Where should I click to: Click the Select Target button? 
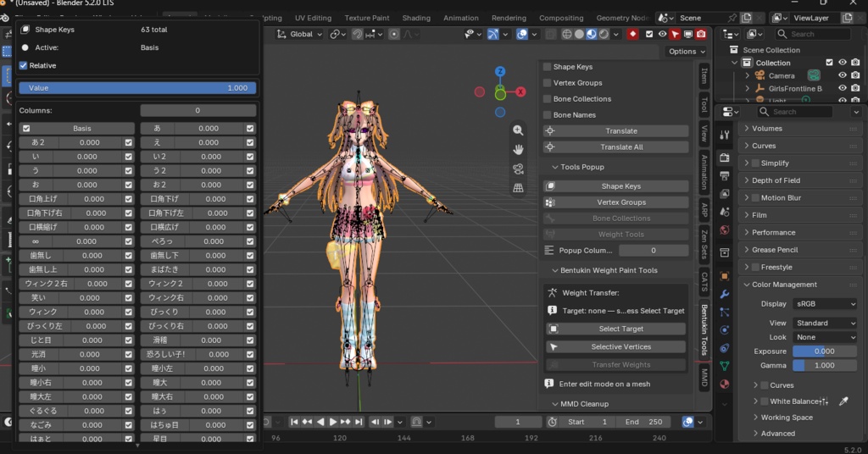click(616, 329)
